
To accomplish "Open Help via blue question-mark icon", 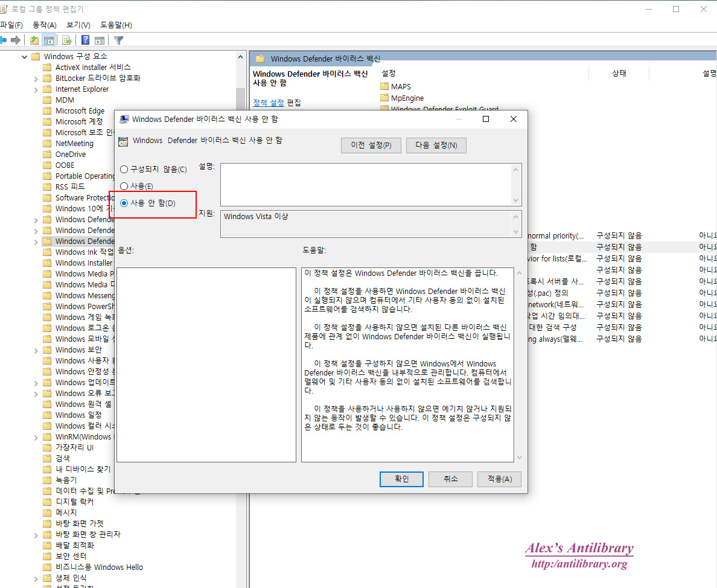I will click(x=86, y=40).
